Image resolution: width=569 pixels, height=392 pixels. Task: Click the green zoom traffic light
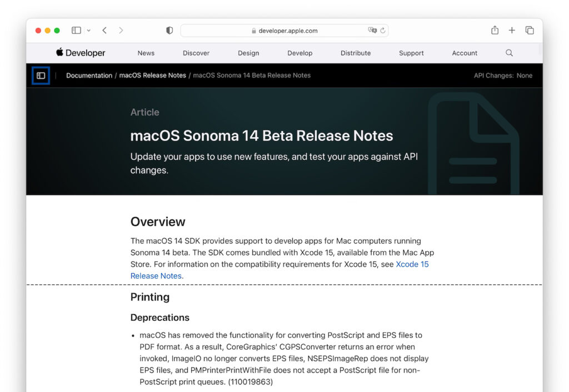pos(57,31)
